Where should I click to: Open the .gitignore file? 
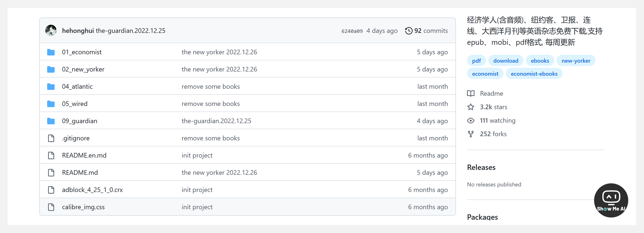pos(76,138)
